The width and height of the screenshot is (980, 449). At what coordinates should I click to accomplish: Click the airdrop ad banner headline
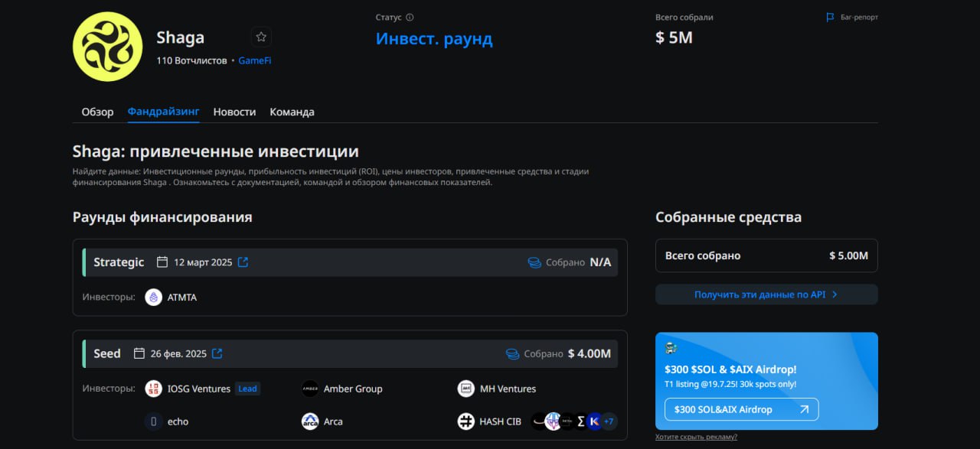pos(730,369)
